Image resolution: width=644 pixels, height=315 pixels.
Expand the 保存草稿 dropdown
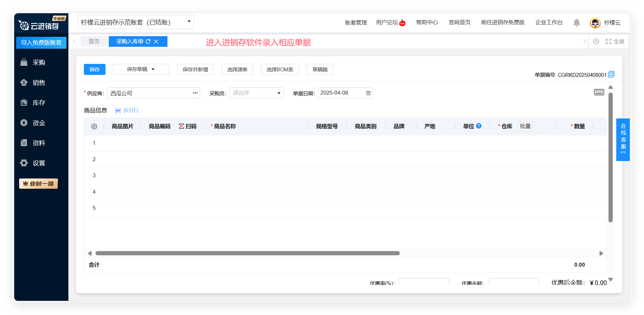pos(153,69)
